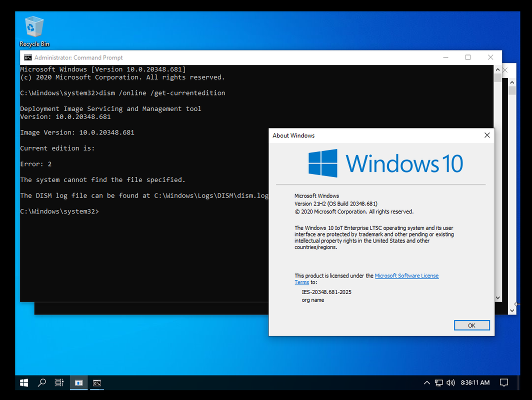Minimize the Command Prompt window
Screen dimensions: 532x400
[x=446, y=57]
